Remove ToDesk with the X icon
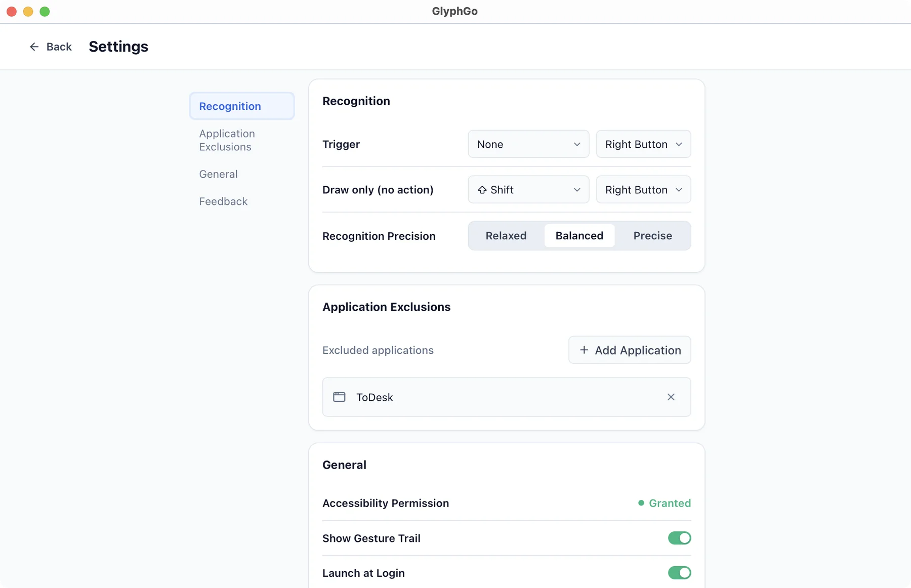The height and width of the screenshot is (588, 911). click(671, 397)
